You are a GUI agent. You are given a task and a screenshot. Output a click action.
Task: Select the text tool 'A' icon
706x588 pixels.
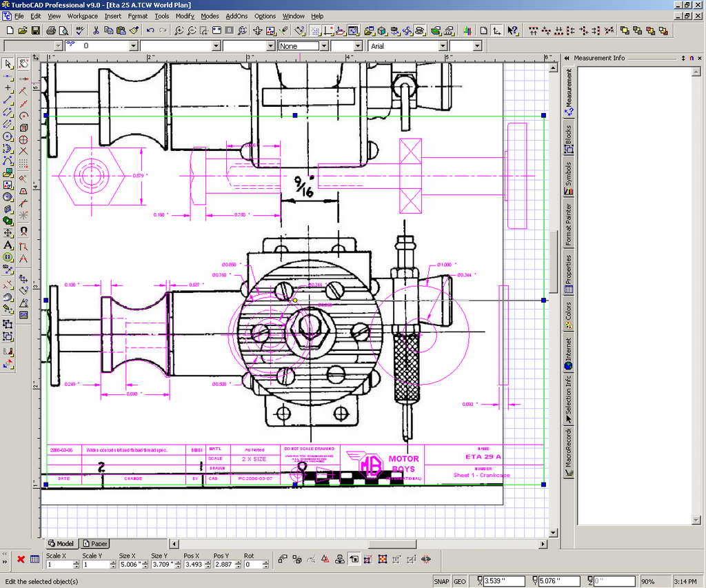[8, 245]
